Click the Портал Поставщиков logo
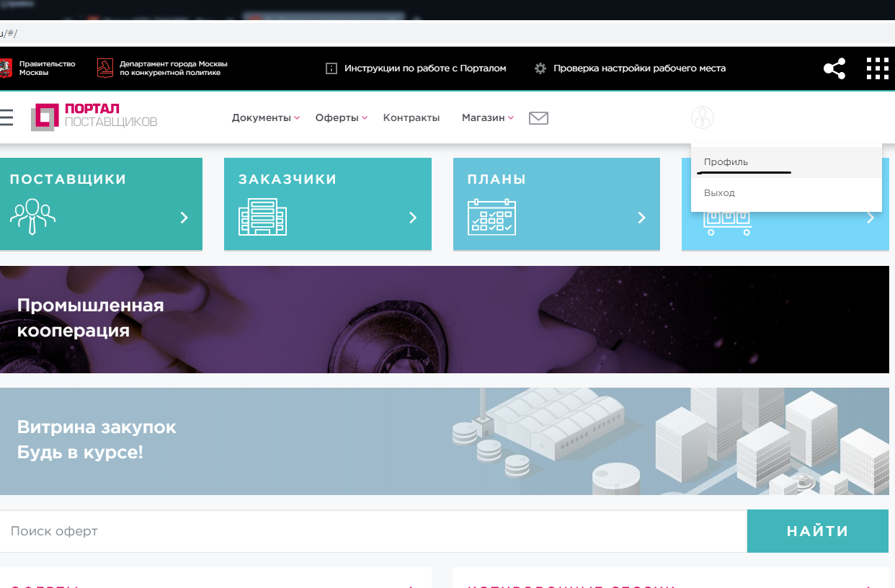 coord(94,117)
